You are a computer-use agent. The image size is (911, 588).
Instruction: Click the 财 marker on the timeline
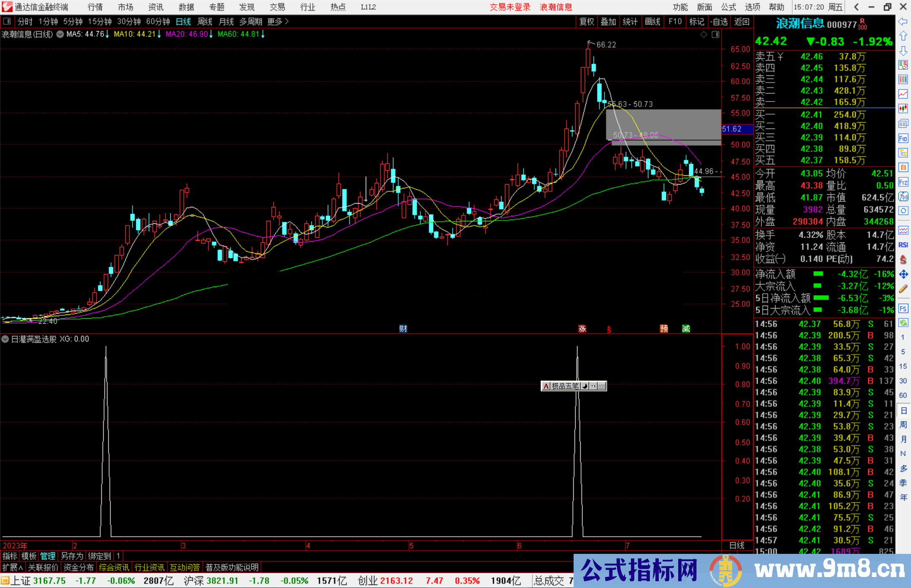click(x=403, y=328)
